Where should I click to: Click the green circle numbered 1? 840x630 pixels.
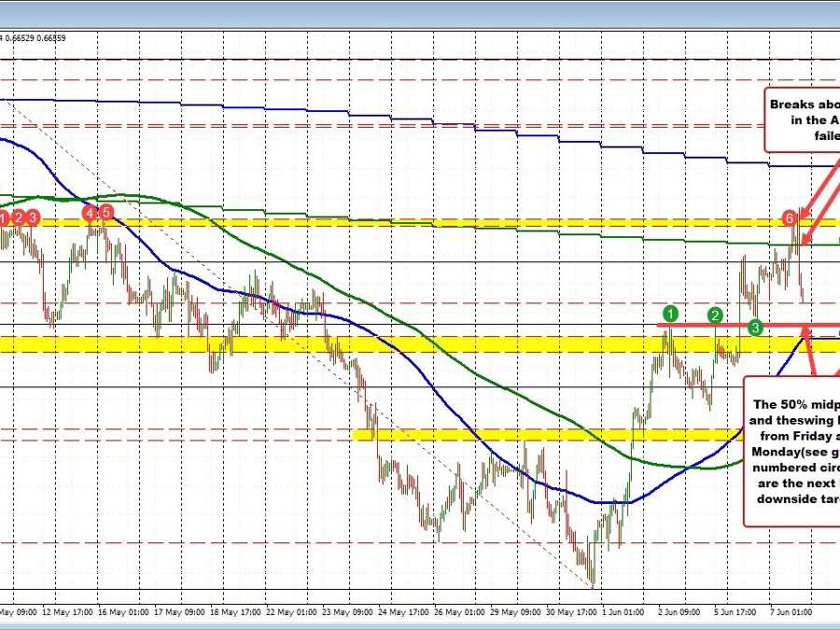670,314
